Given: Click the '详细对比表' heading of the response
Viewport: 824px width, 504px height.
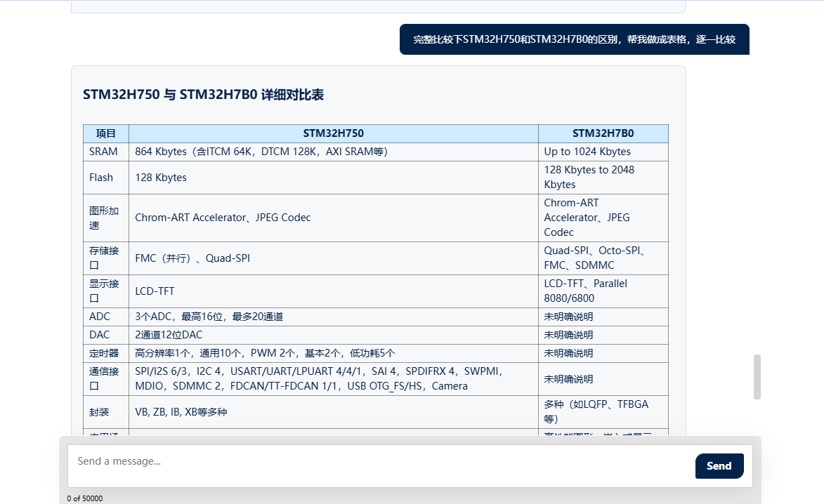Looking at the screenshot, I should pyautogui.click(x=203, y=95).
